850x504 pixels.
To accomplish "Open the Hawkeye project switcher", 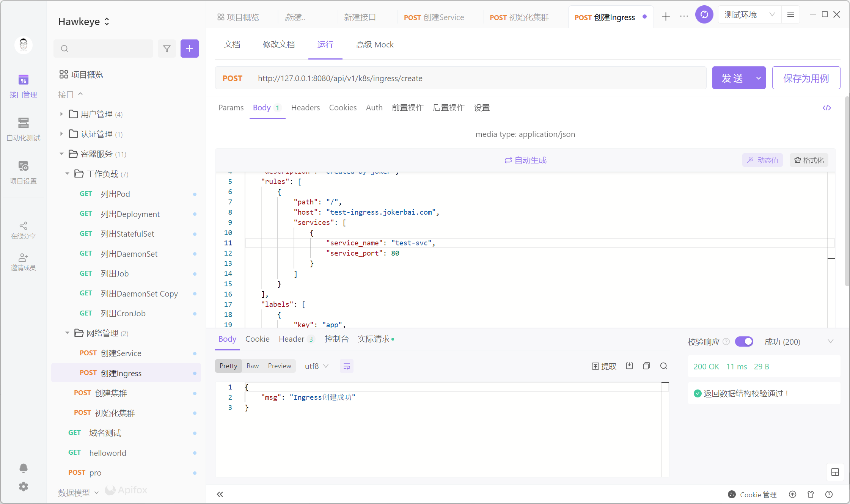I will click(84, 22).
